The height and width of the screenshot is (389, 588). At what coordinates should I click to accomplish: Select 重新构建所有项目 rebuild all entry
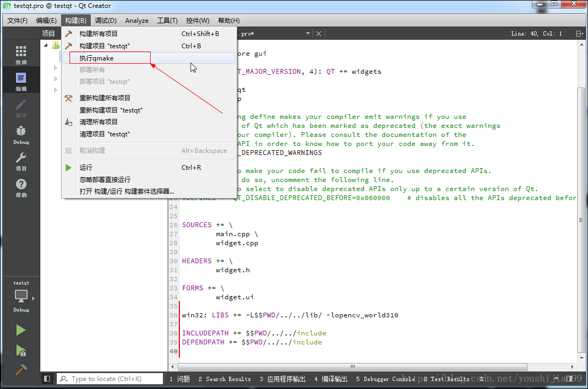click(x=149, y=98)
